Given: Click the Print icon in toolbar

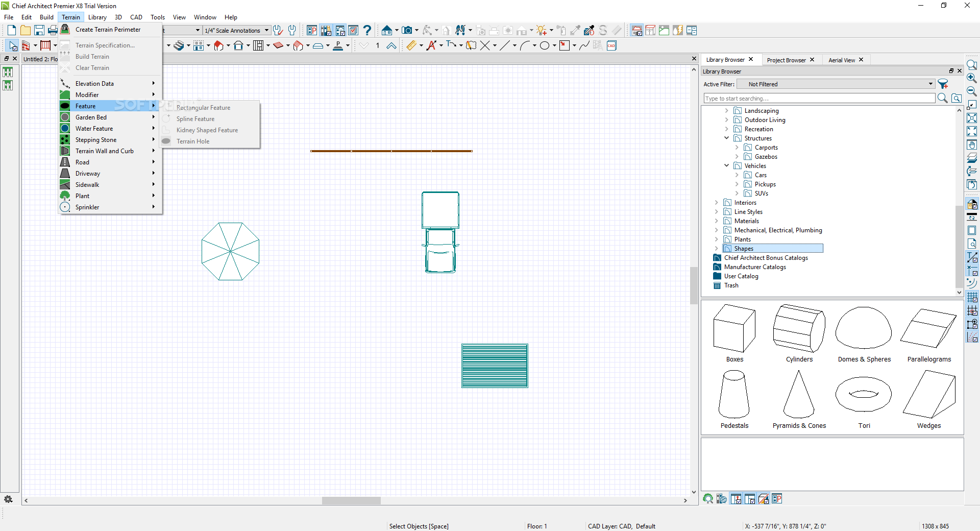Looking at the screenshot, I should coord(53,31).
